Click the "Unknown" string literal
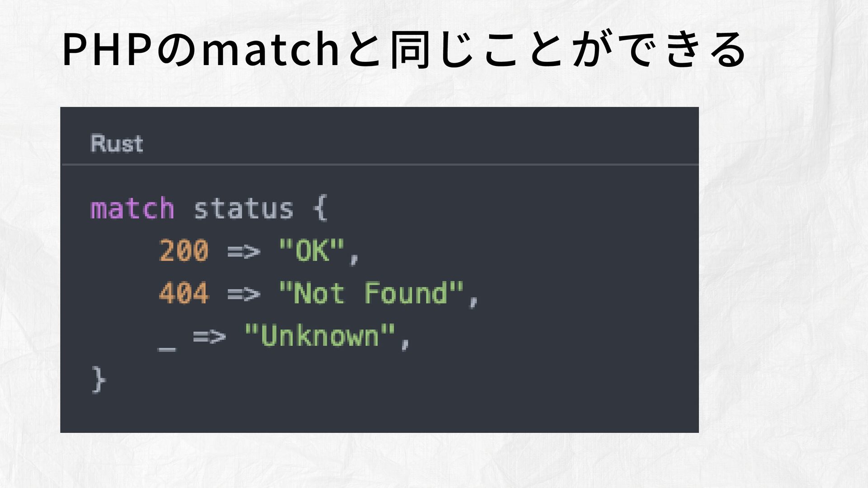Image resolution: width=868 pixels, height=488 pixels. tap(320, 335)
